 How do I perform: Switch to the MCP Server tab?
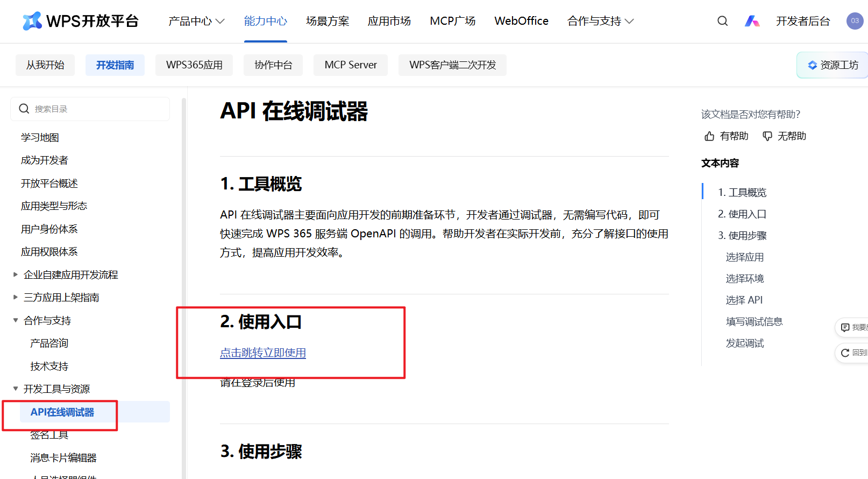[x=351, y=65]
